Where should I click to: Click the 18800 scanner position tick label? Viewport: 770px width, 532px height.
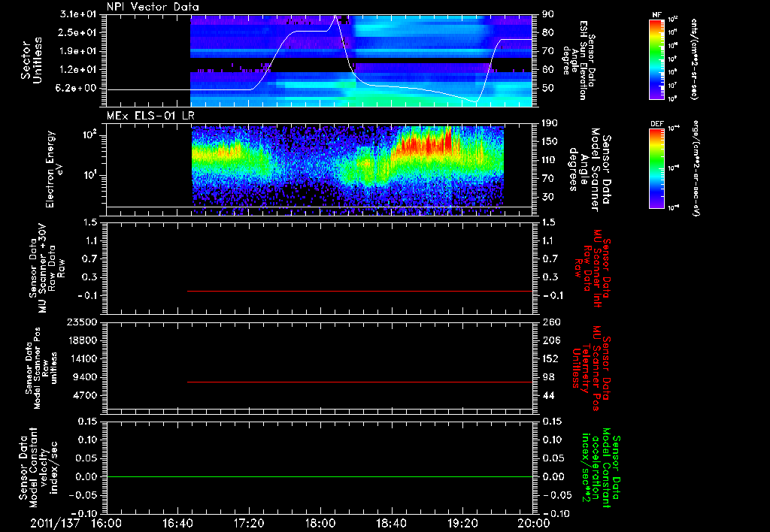click(82, 340)
